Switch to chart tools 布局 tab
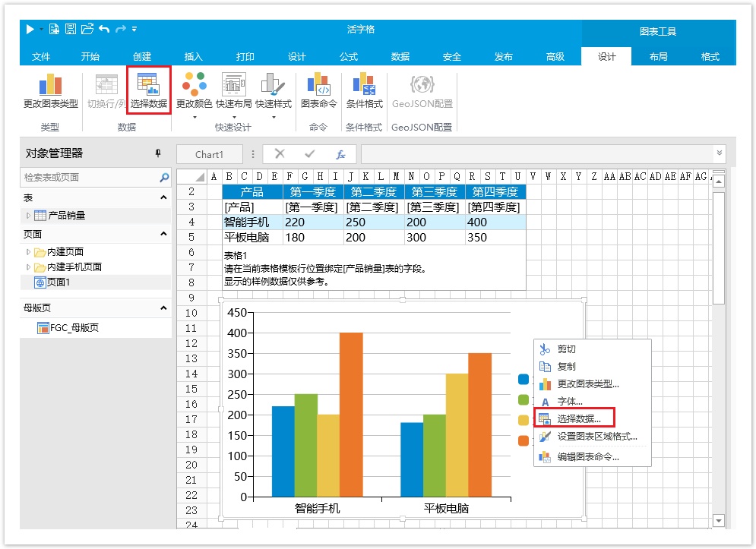This screenshot has width=756, height=549. pos(658,56)
